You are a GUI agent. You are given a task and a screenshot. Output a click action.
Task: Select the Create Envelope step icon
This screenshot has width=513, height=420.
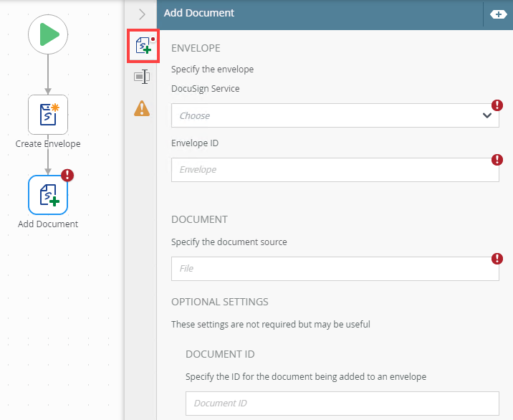[x=48, y=115]
